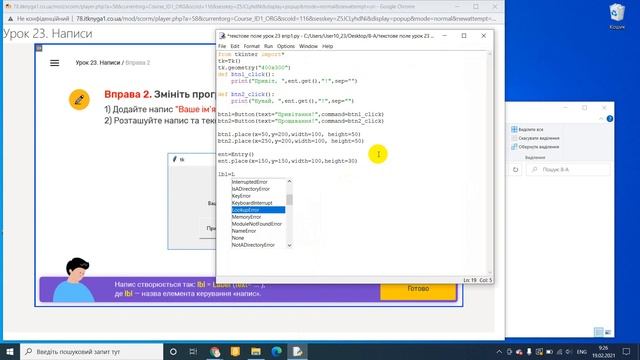Click Explorer refresh button
This screenshot has width=640, height=360.
[516, 169]
